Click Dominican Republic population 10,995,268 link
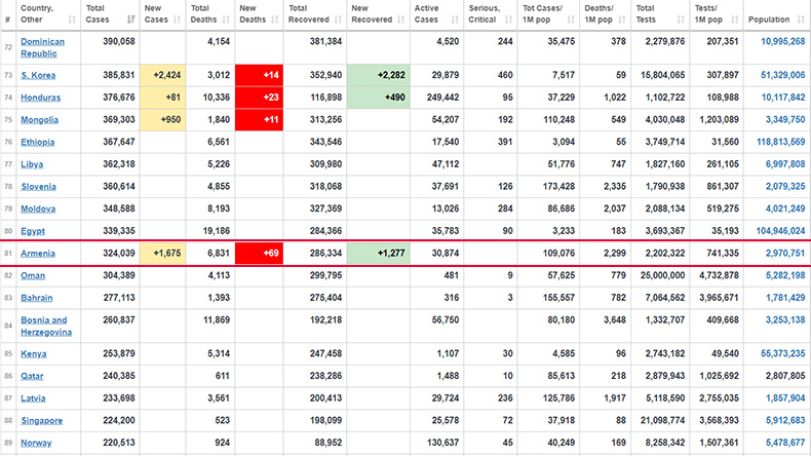 click(x=783, y=41)
